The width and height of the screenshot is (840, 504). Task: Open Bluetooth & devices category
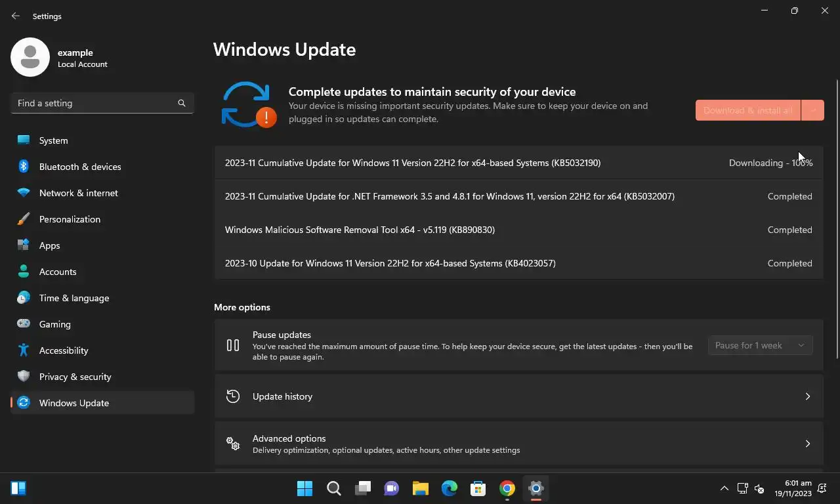[x=102, y=167]
